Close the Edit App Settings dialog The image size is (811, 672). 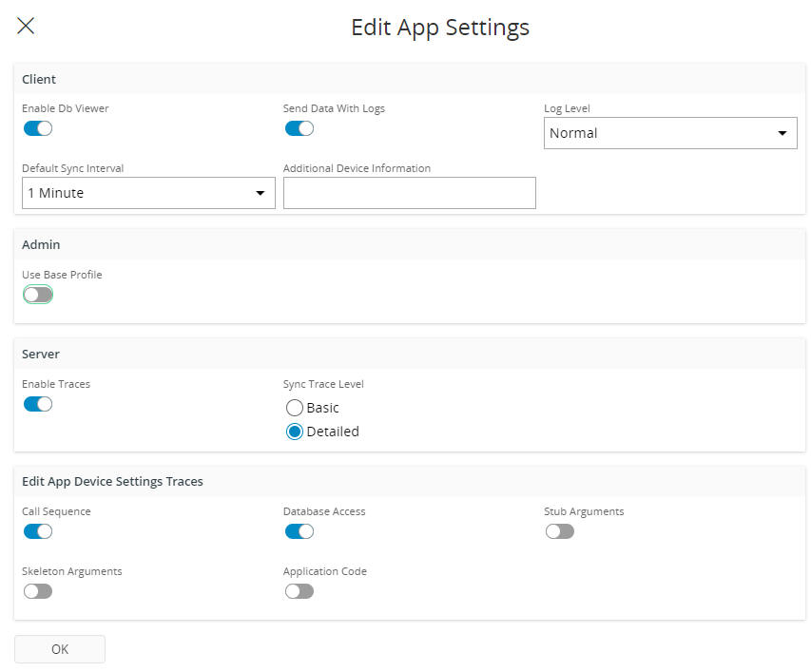pyautogui.click(x=26, y=27)
